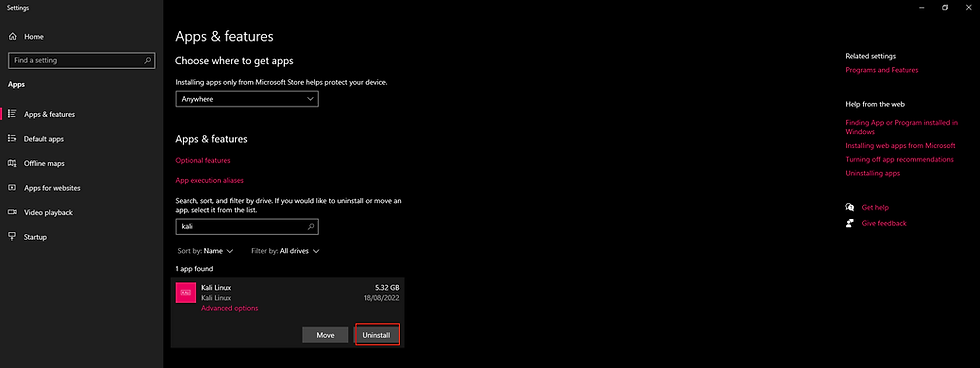Focus the Find a setting search field

[x=81, y=61]
